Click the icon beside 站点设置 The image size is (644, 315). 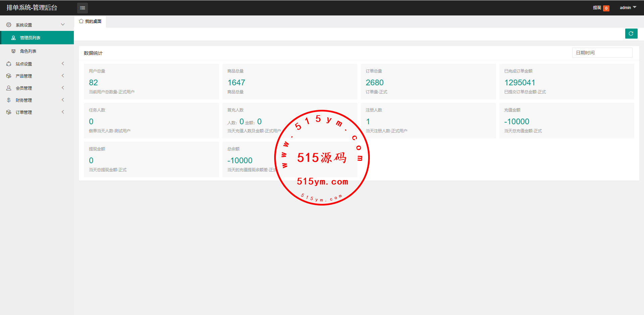point(9,64)
